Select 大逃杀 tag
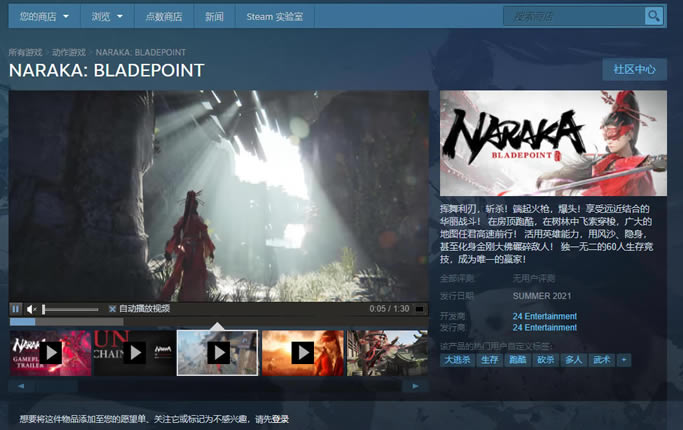Image resolution: width=683 pixels, height=430 pixels. (457, 360)
